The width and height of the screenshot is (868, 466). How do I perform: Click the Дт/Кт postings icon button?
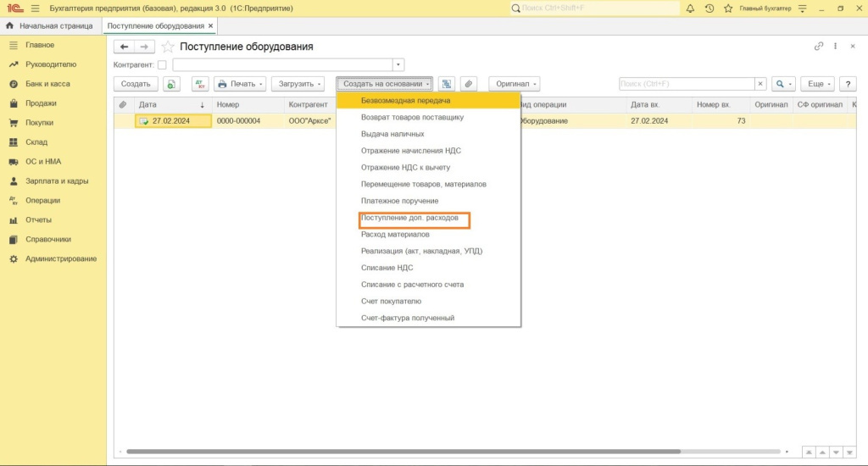pyautogui.click(x=200, y=84)
